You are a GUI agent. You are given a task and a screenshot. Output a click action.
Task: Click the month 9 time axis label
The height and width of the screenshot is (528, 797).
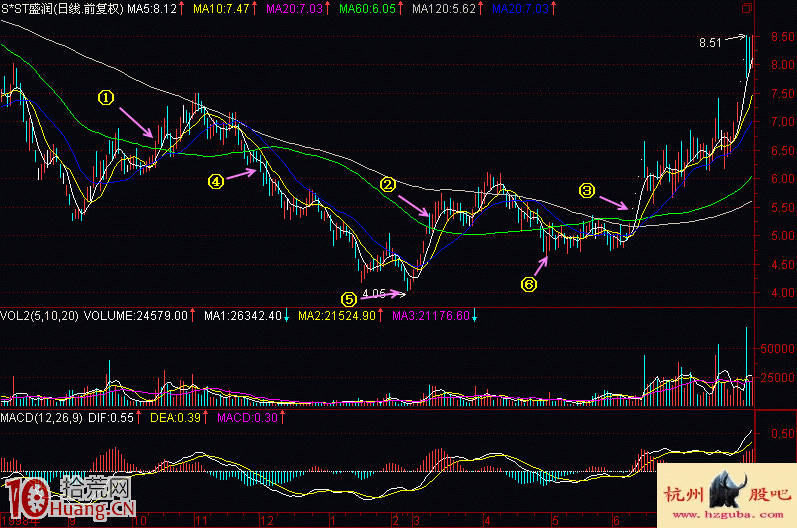(x=73, y=521)
